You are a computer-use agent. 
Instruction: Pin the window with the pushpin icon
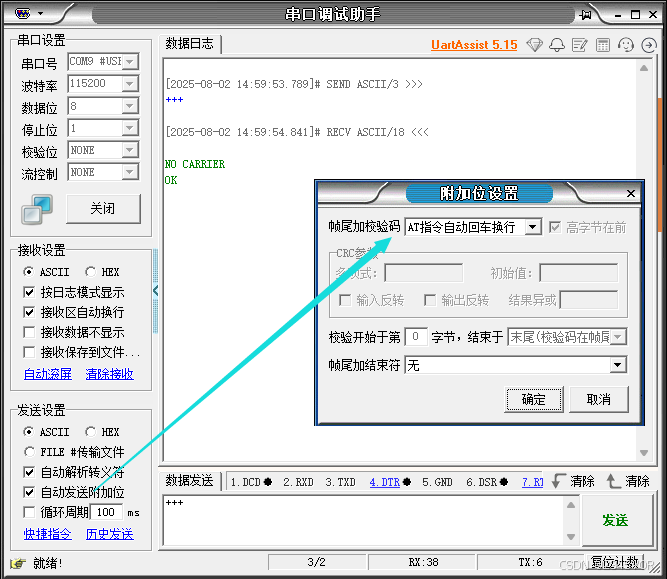[586, 15]
